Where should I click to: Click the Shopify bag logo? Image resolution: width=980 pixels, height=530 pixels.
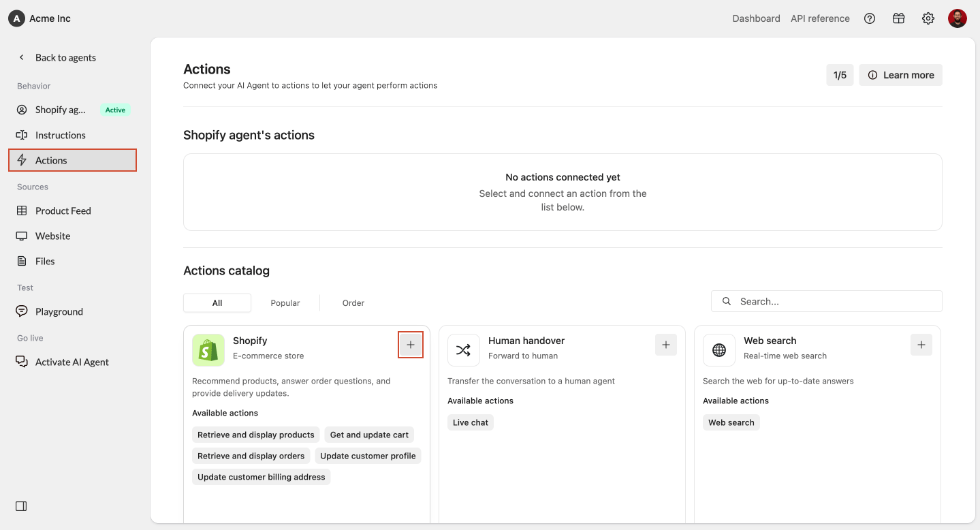tap(208, 350)
